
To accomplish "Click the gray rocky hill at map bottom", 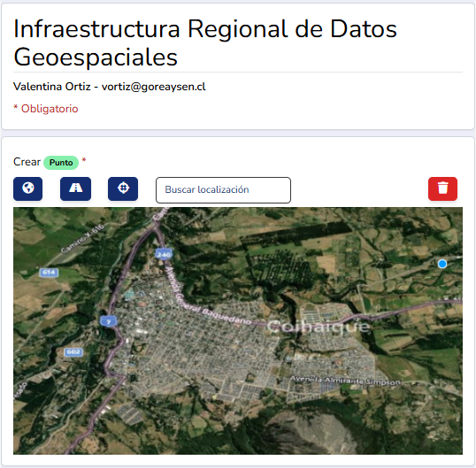I will point(316,434).
